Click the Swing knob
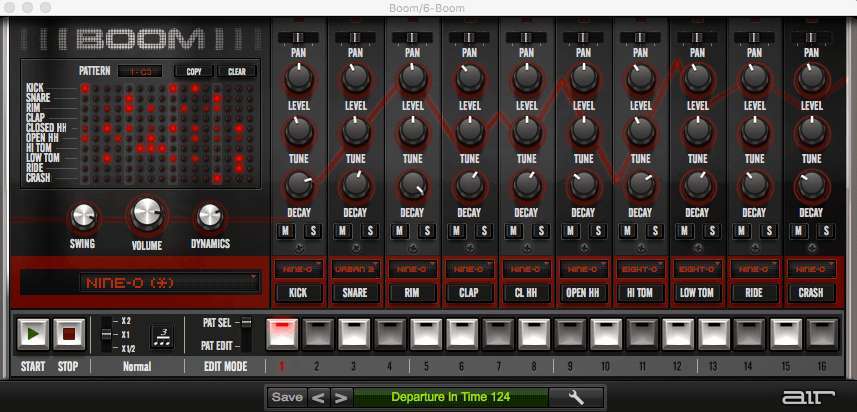This screenshot has height=412, width=857. click(x=85, y=215)
